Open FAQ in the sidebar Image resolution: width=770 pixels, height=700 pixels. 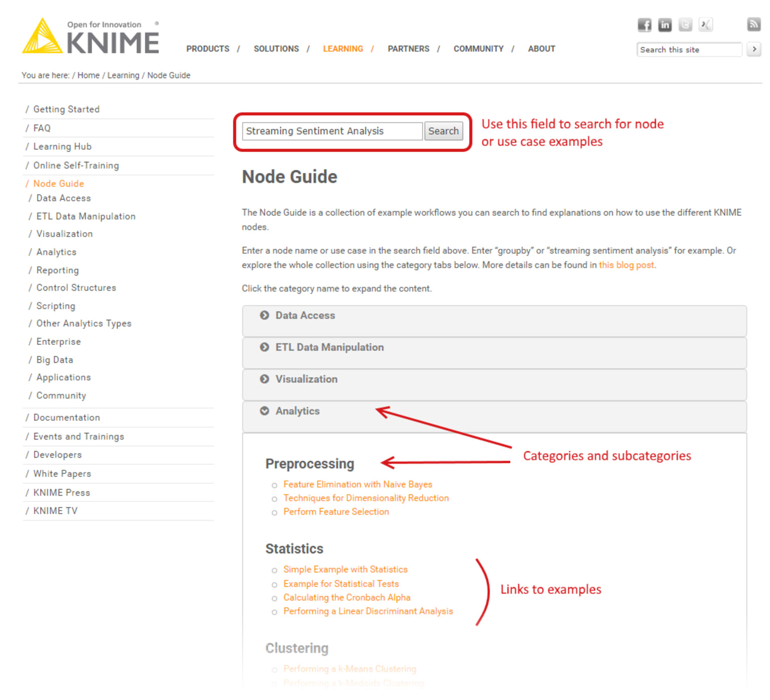(x=42, y=128)
